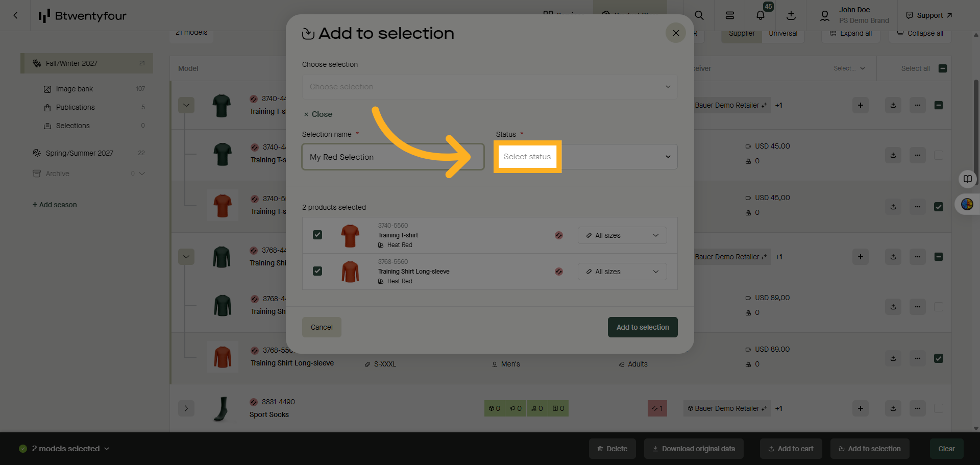Click the Add to selection button
This screenshot has width=980, height=465.
pyautogui.click(x=643, y=327)
